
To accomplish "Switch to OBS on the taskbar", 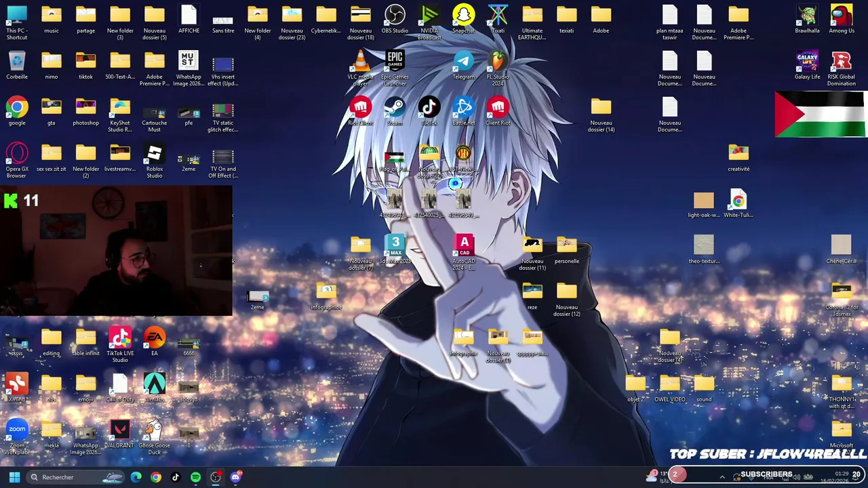I will point(216,477).
